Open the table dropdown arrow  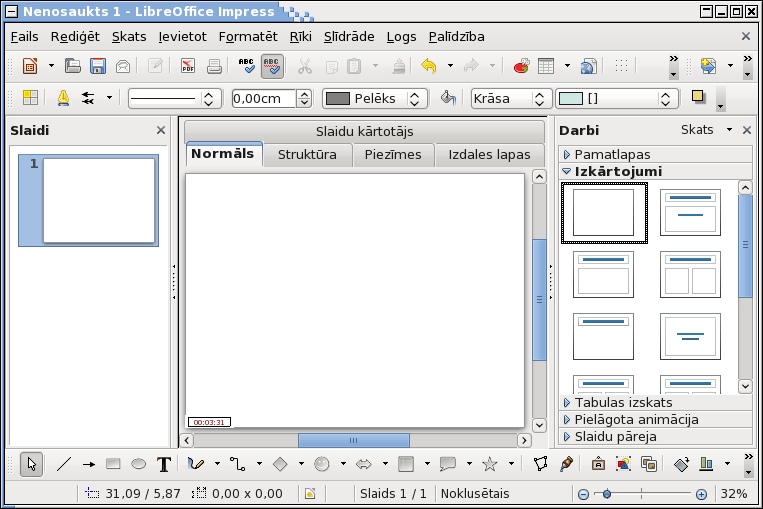click(x=567, y=66)
